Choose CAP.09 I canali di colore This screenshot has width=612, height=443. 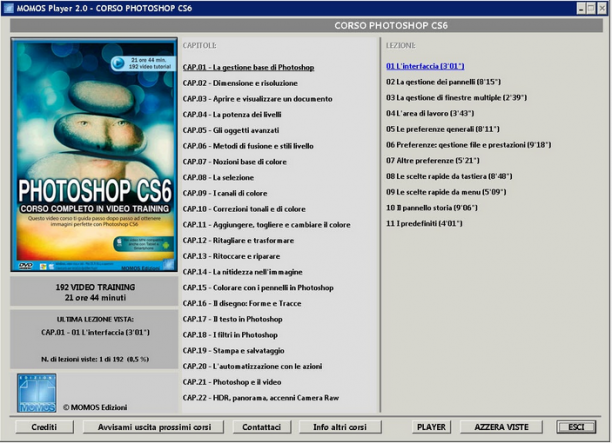point(225,193)
